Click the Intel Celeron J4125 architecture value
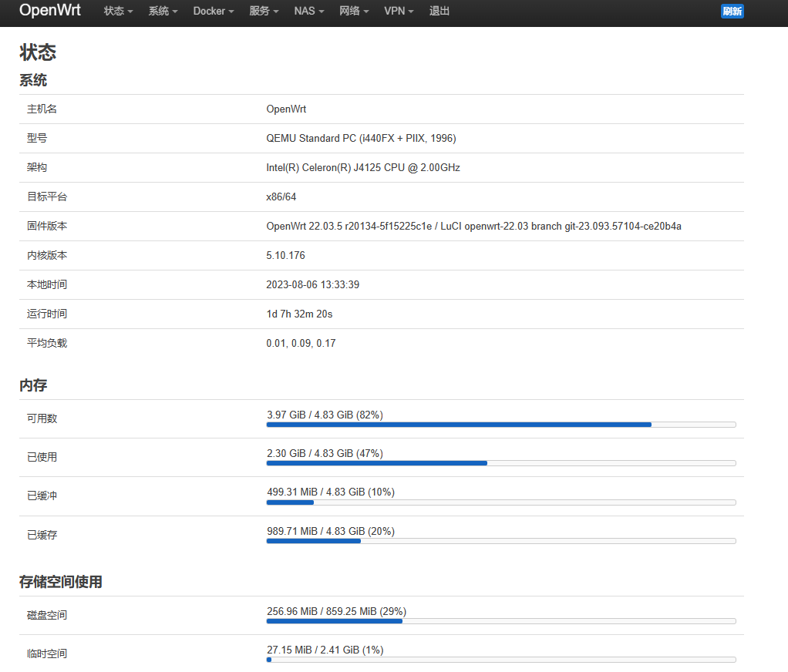This screenshot has width=788, height=672. click(363, 167)
